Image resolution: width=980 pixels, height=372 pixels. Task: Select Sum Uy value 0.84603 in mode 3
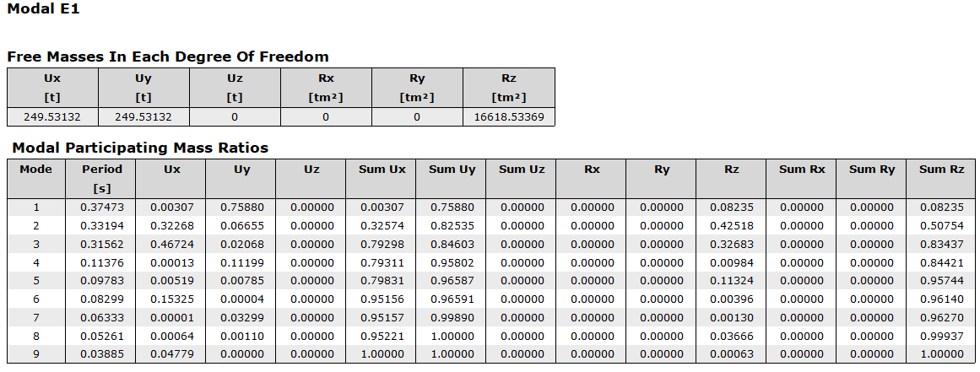tap(452, 244)
